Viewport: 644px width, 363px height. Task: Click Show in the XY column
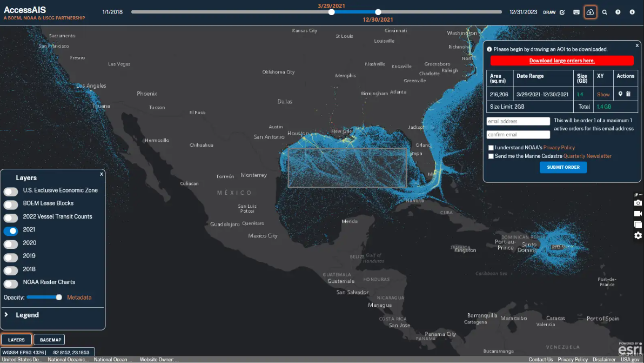click(x=603, y=95)
